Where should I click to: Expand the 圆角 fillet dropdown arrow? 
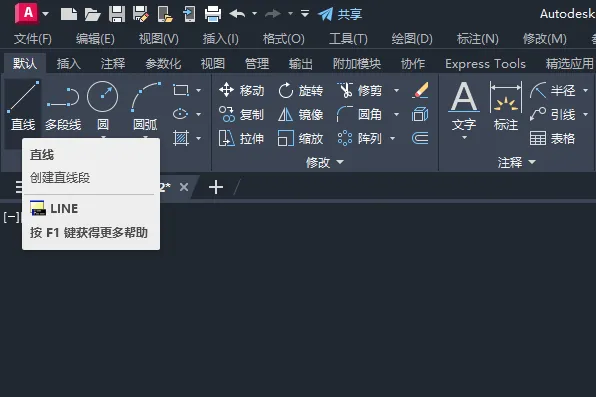396,114
